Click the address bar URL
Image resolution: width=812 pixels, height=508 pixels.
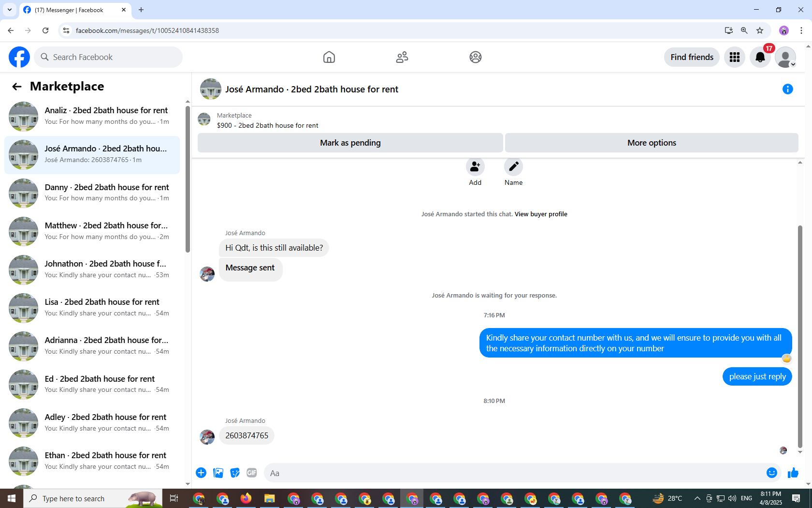click(x=147, y=30)
